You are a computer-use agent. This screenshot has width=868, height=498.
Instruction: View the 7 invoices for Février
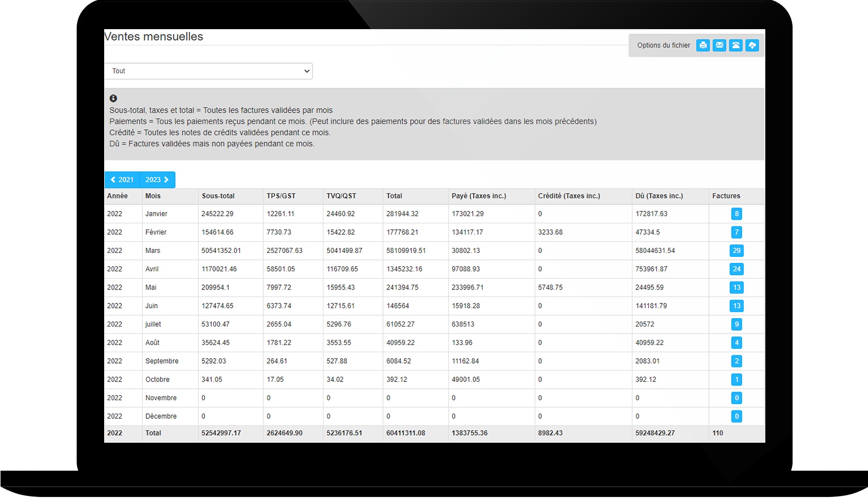[x=736, y=232]
